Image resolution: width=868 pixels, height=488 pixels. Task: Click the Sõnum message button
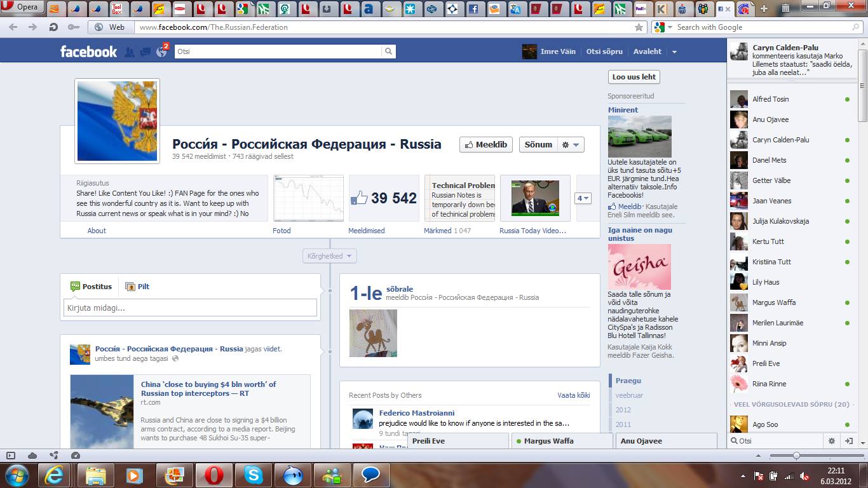(538, 144)
